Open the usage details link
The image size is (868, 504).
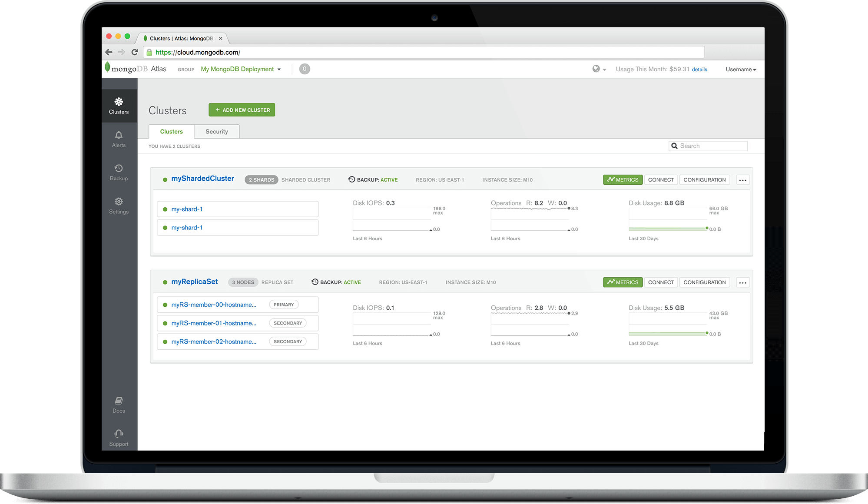pyautogui.click(x=699, y=69)
